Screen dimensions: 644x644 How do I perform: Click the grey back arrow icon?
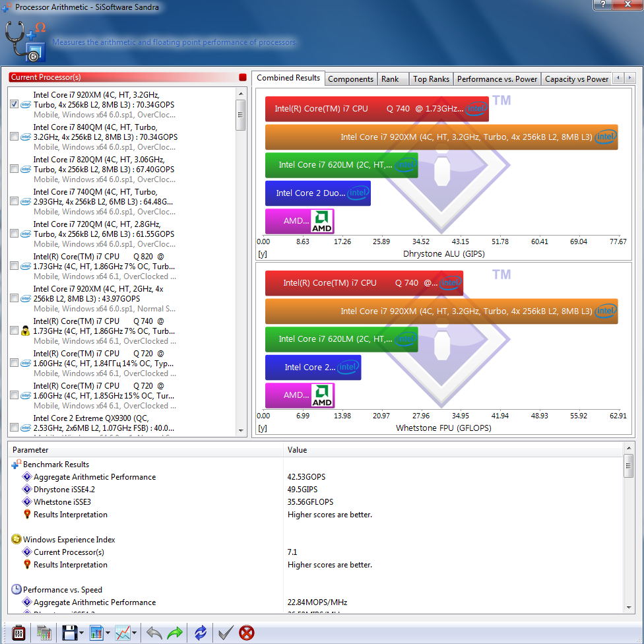click(154, 633)
